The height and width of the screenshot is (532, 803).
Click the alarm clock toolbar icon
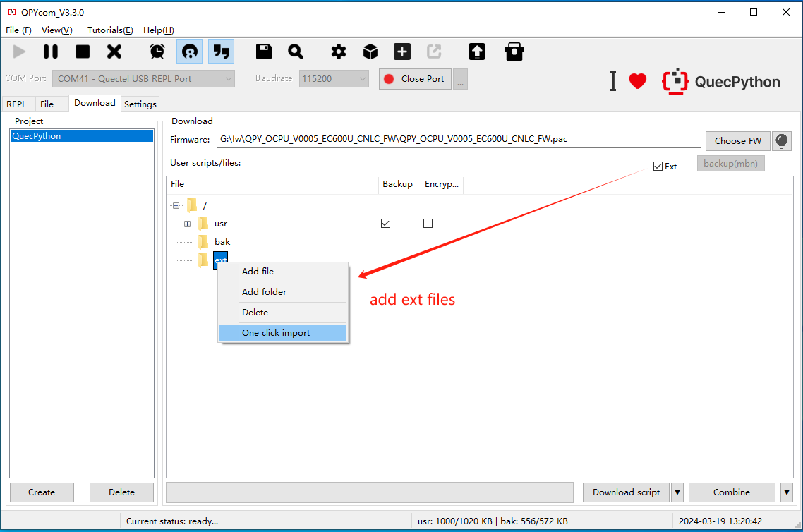pyautogui.click(x=157, y=52)
